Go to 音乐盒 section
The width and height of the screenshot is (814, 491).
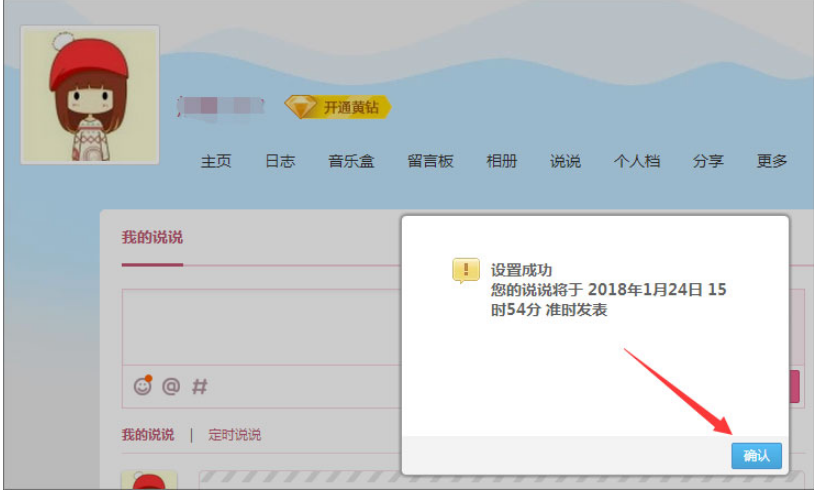(x=351, y=161)
